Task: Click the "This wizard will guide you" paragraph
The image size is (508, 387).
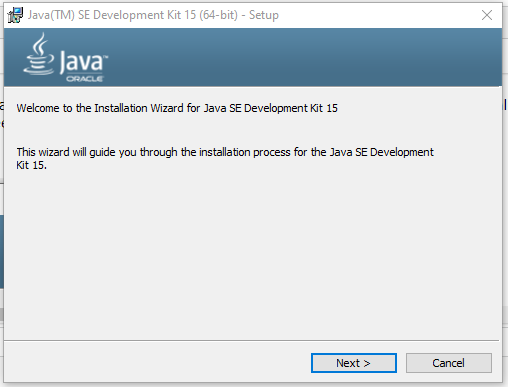Action: 225,158
